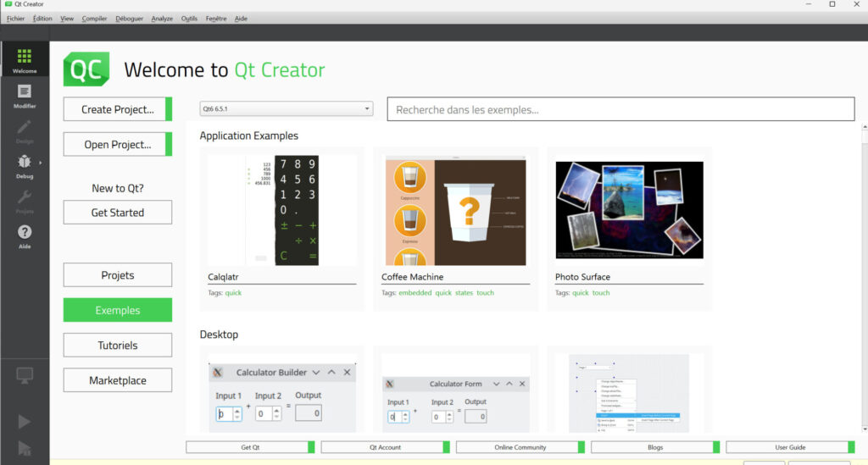Image resolution: width=868 pixels, height=465 pixels.
Task: Open the Compiler menu
Action: tap(94, 19)
